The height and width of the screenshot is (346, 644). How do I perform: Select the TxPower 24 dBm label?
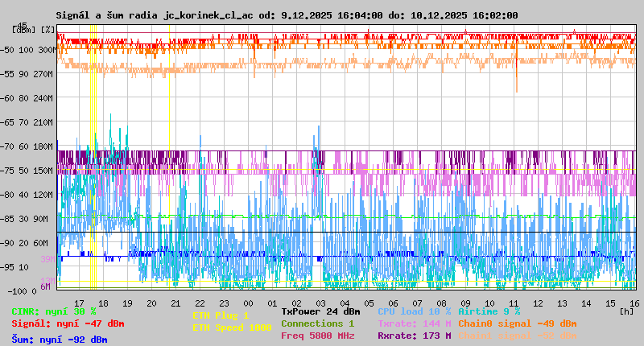pos(320,311)
